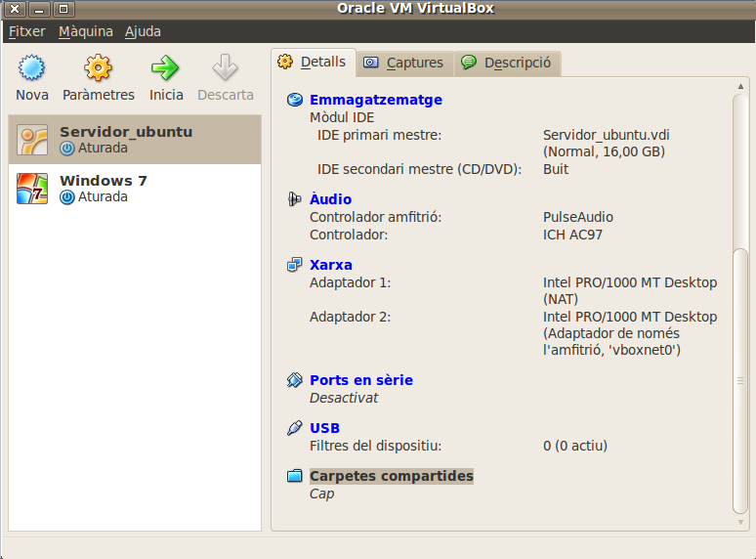Click the Descarta down-arrow icon

click(x=226, y=68)
